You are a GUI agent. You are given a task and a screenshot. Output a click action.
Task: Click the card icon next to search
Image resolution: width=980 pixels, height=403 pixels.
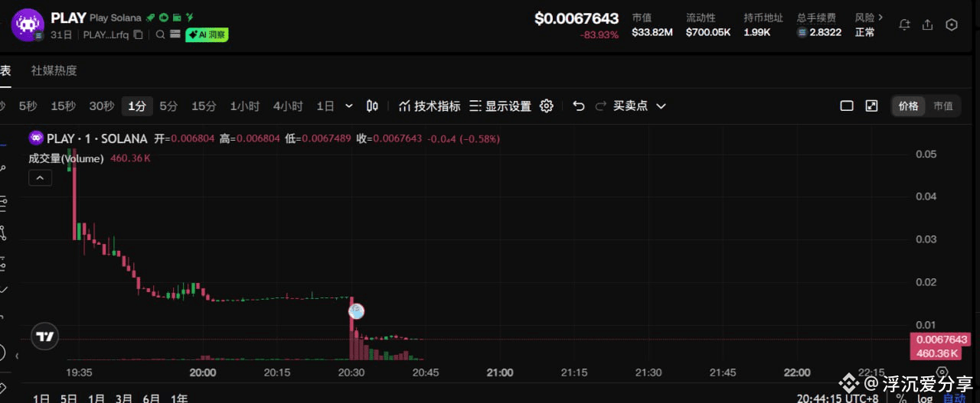pyautogui.click(x=175, y=34)
